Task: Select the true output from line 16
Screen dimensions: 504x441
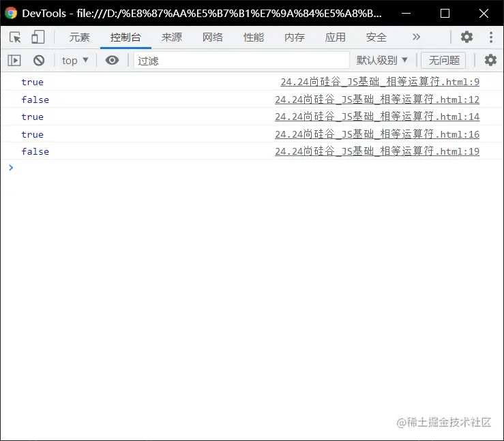Action: pos(33,134)
